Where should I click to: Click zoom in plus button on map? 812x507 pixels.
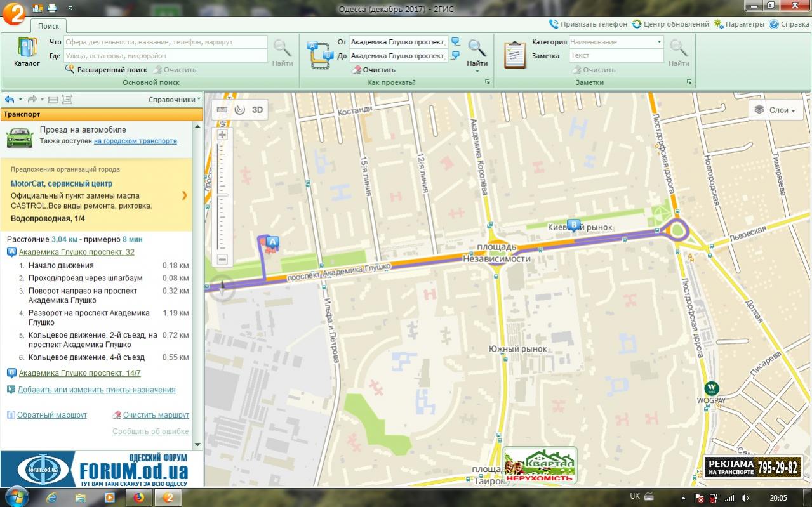222,135
